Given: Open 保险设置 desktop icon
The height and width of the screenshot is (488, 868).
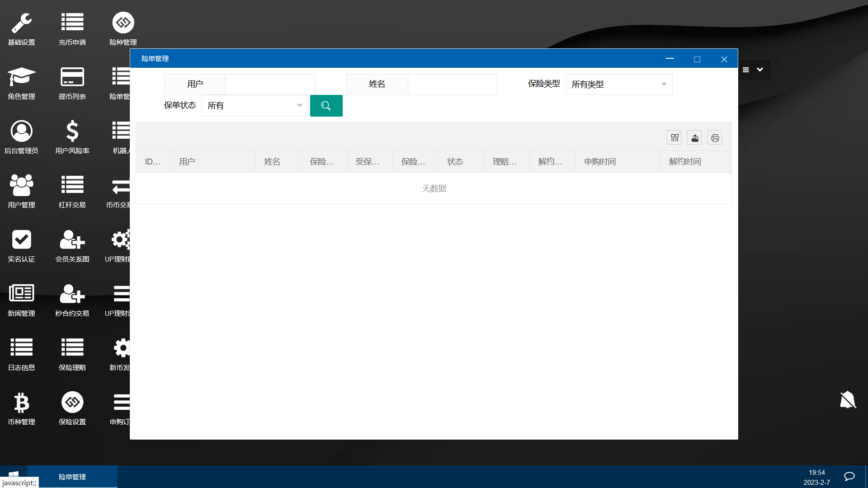Looking at the screenshot, I should tap(72, 402).
